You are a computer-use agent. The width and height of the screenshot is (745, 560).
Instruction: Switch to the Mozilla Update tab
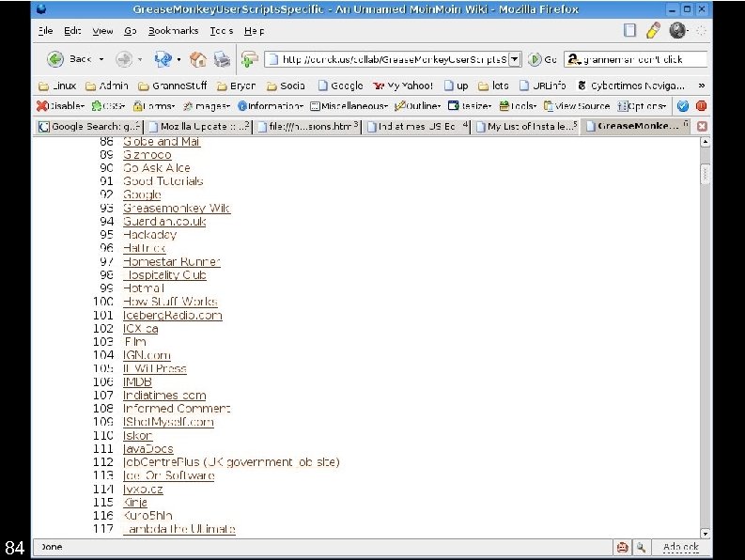(x=199, y=127)
